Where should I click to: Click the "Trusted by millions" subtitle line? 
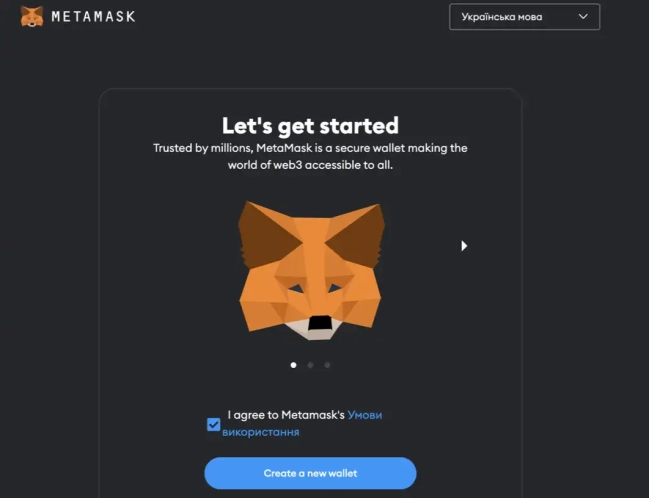[310, 148]
